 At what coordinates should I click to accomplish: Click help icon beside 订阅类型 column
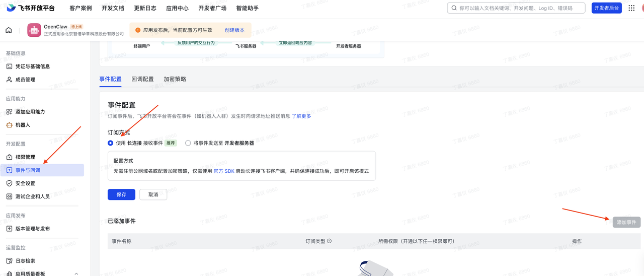click(330, 241)
